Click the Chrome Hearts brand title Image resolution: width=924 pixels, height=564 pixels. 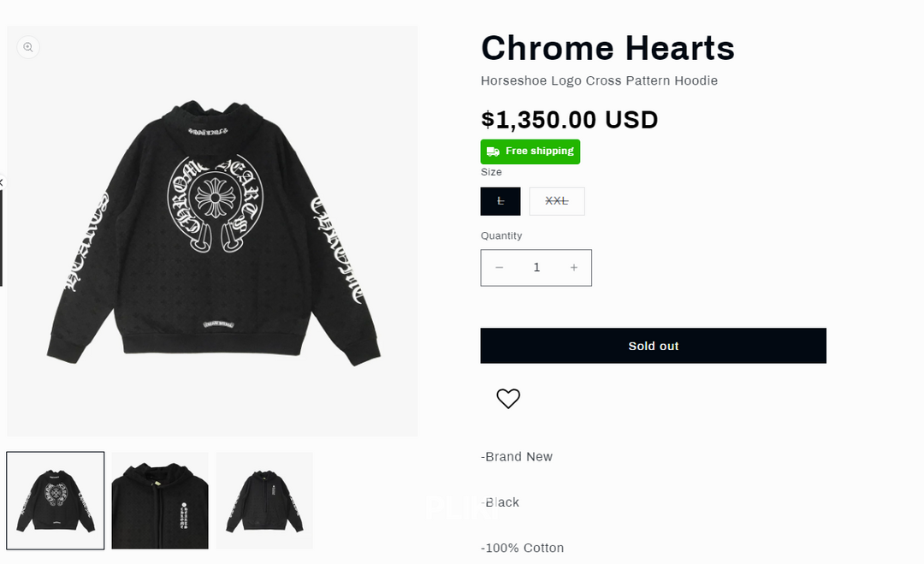click(x=607, y=48)
